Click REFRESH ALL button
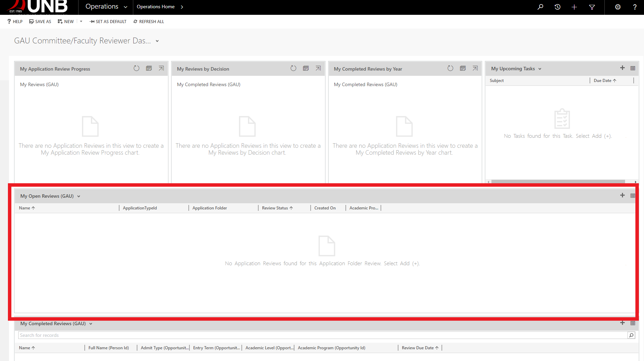The height and width of the screenshot is (361, 644). pos(149,21)
